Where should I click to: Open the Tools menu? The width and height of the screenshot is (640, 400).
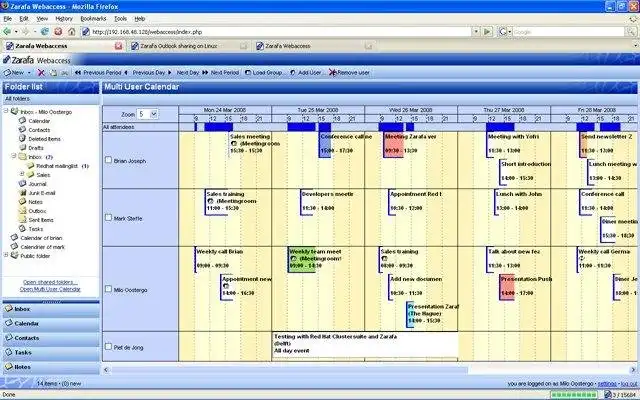tap(120, 19)
